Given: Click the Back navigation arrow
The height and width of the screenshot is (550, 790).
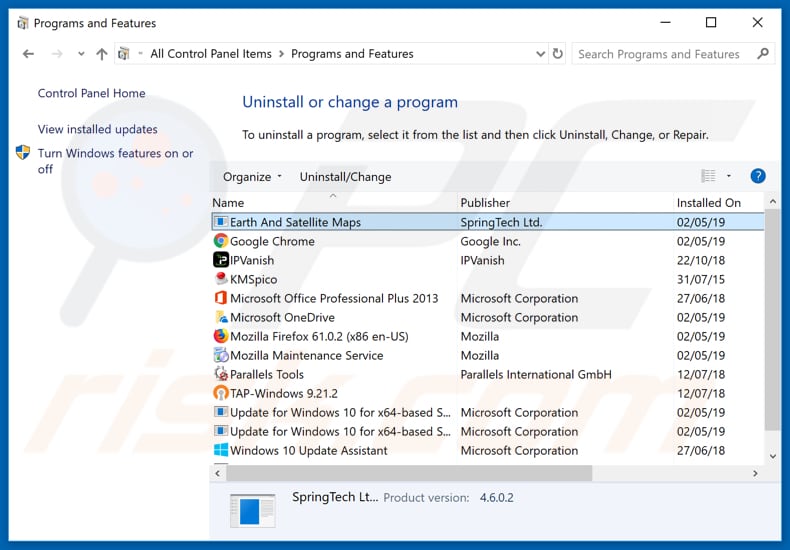Looking at the screenshot, I should point(28,54).
